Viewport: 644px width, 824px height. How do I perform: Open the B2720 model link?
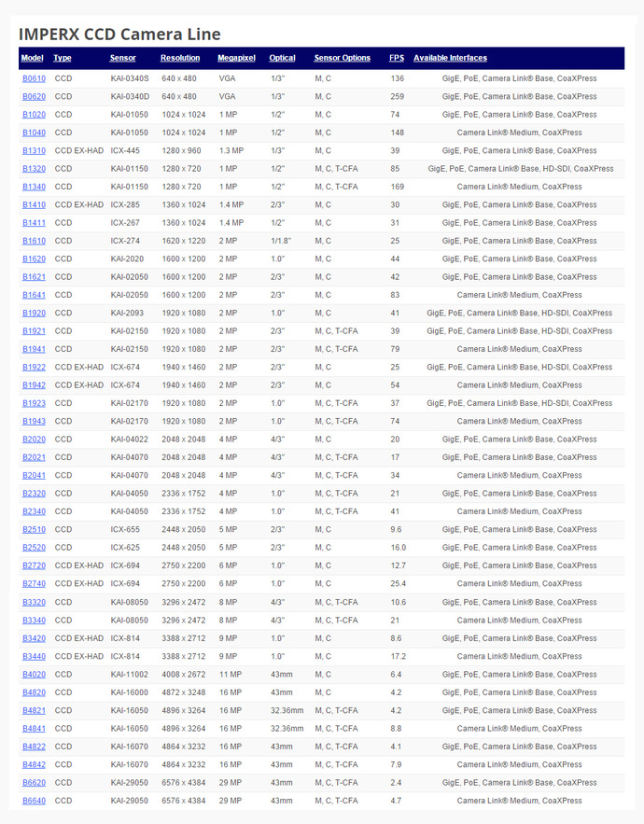[x=35, y=566]
